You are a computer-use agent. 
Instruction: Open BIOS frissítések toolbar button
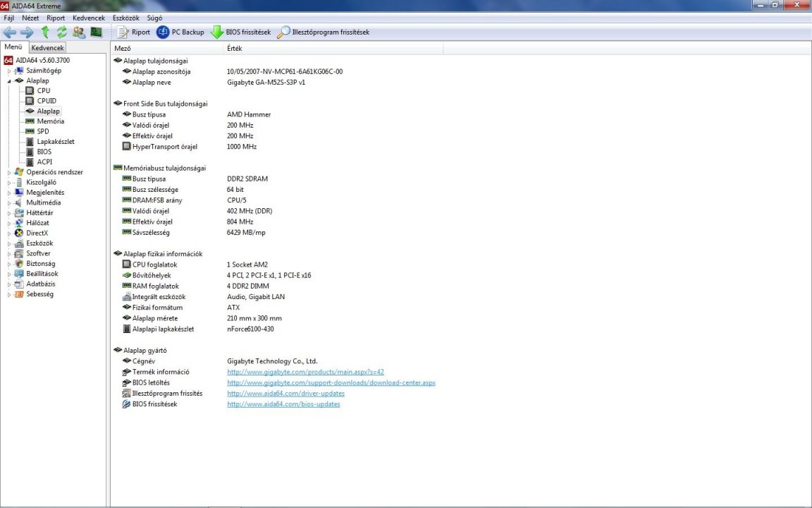pyautogui.click(x=240, y=32)
